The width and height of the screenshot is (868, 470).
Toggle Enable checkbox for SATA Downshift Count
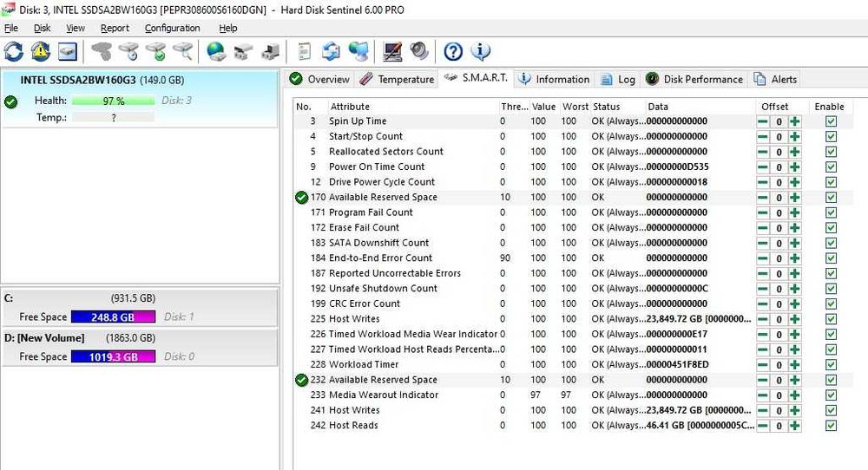(831, 244)
